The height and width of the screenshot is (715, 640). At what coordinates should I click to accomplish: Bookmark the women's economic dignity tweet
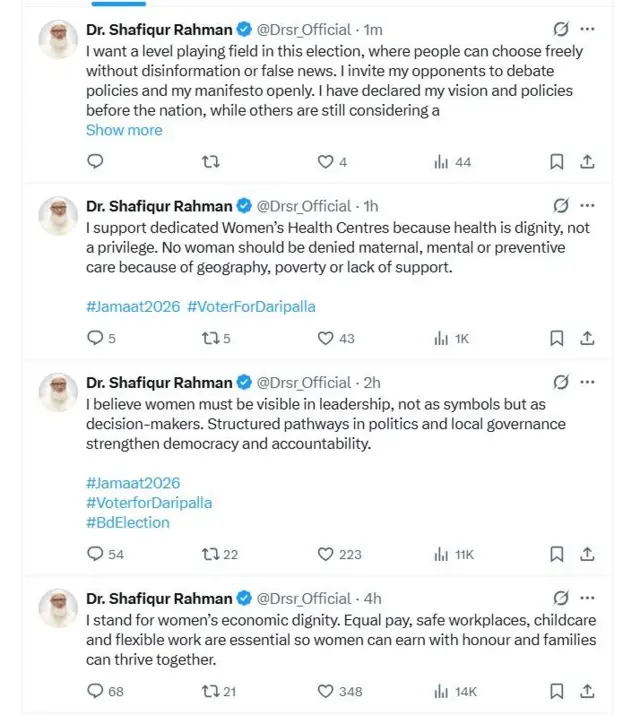pyautogui.click(x=557, y=691)
